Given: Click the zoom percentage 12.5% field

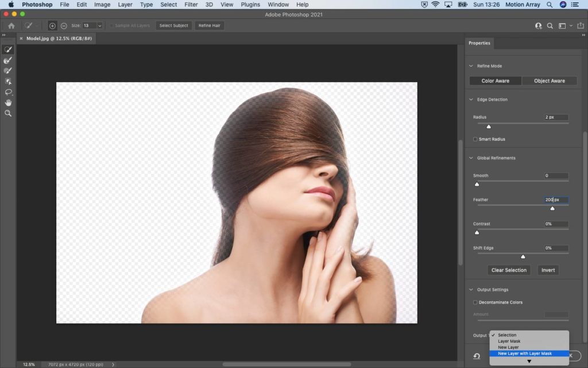Looking at the screenshot, I should [29, 364].
